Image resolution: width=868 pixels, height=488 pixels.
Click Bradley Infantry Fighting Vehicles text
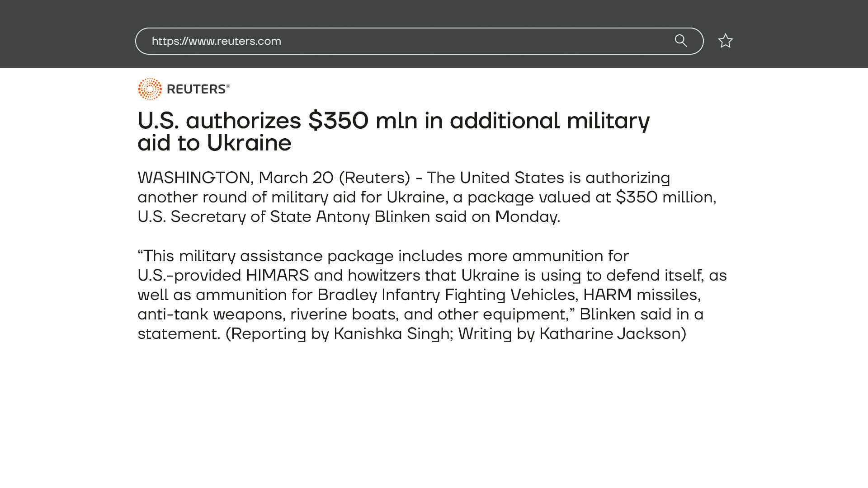pos(446,295)
